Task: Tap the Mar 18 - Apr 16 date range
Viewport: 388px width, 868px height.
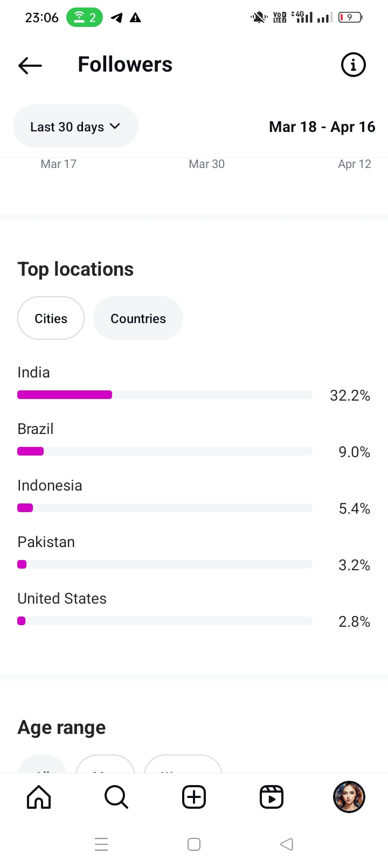Action: click(x=322, y=127)
